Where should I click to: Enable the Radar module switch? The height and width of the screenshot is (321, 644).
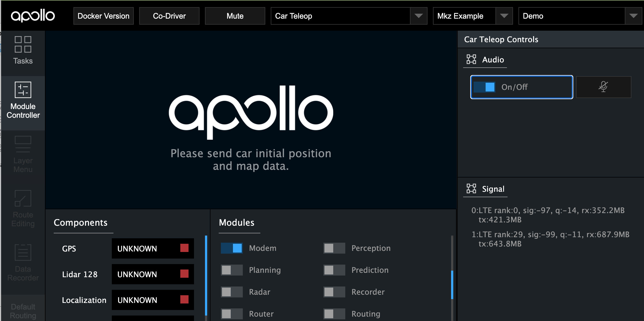point(232,292)
